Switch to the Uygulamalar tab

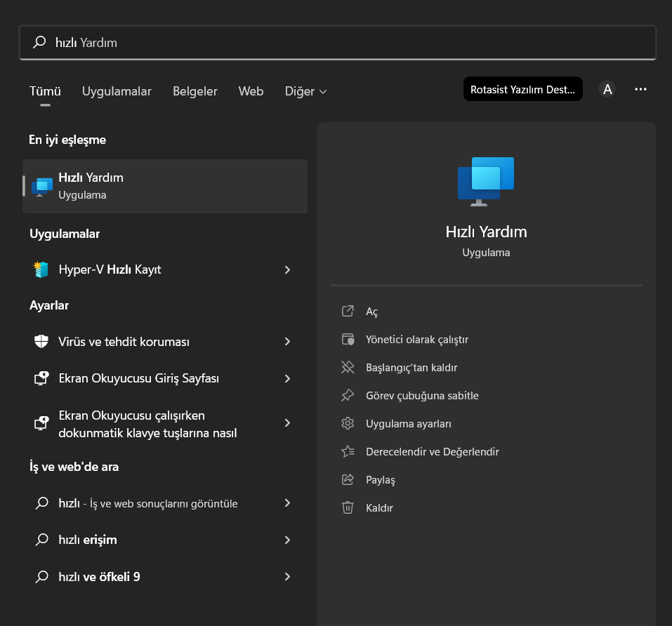(117, 91)
